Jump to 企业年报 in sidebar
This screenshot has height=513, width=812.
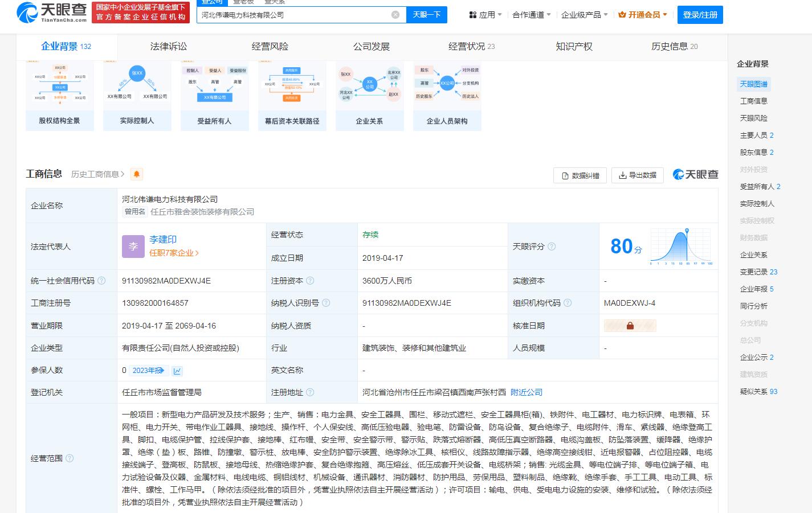tap(757, 289)
